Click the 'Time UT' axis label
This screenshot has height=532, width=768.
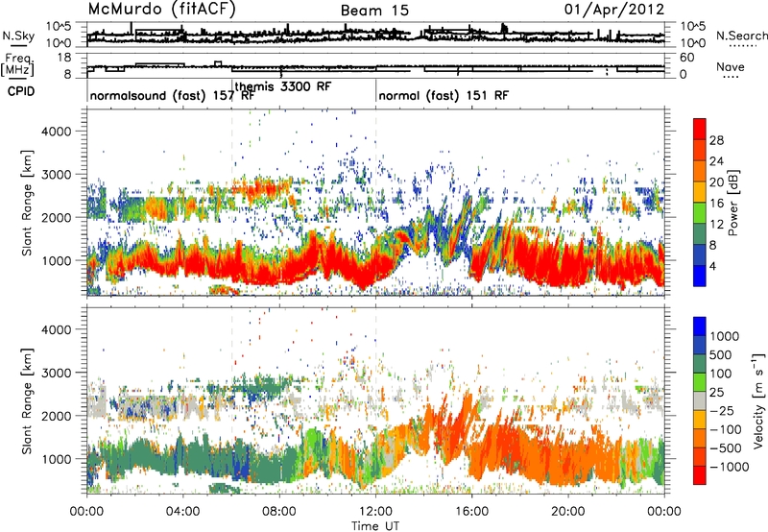pos(375,525)
